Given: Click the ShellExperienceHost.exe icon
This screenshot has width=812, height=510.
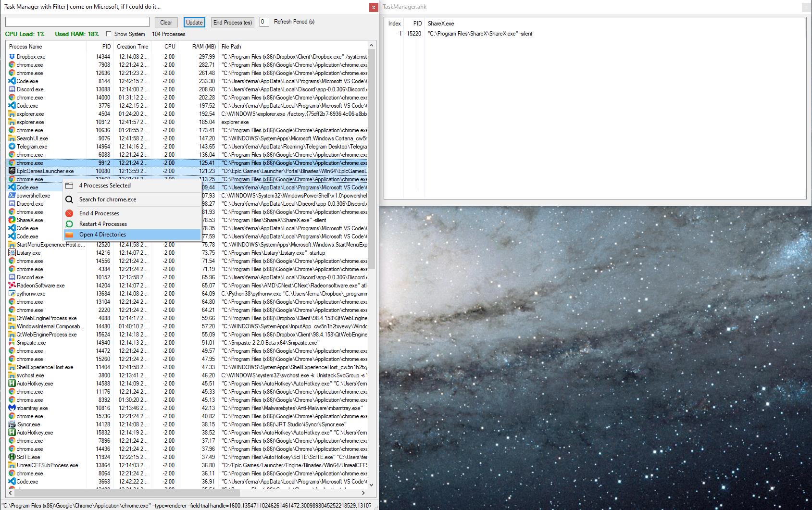Looking at the screenshot, I should (x=12, y=367).
